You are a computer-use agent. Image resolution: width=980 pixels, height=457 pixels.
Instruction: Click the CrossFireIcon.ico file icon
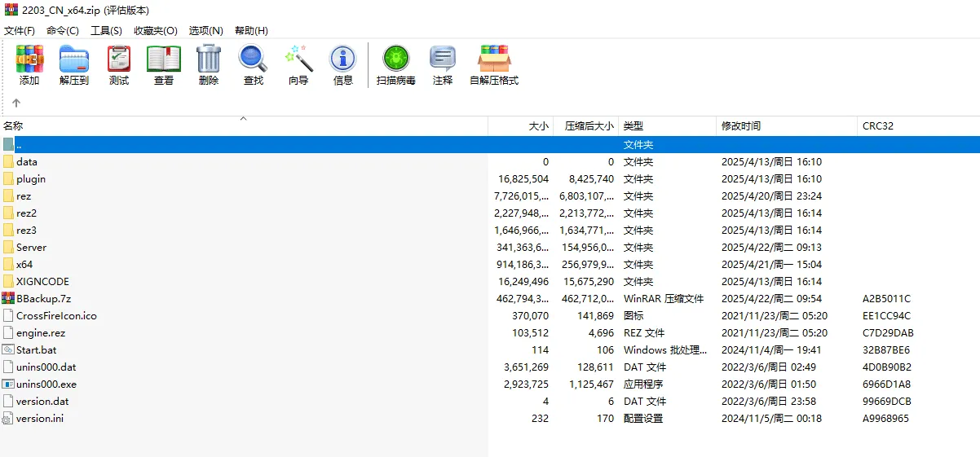pos(8,315)
